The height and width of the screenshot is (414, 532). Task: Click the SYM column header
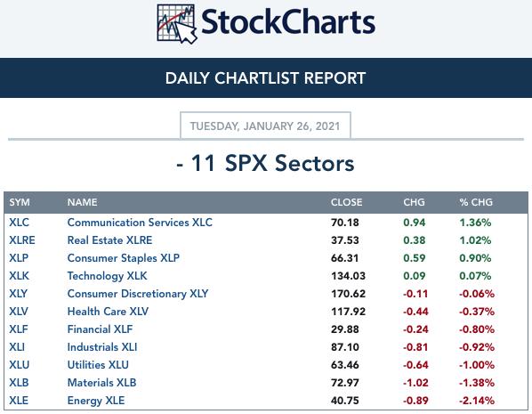20,202
